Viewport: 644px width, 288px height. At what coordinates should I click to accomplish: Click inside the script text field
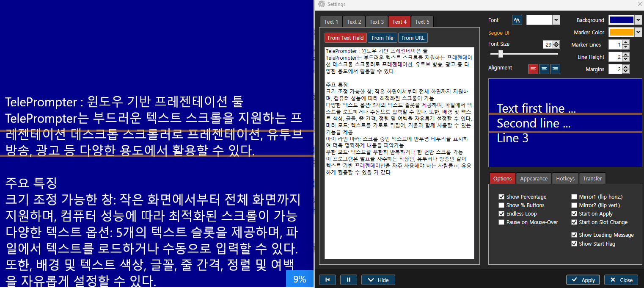[399, 152]
